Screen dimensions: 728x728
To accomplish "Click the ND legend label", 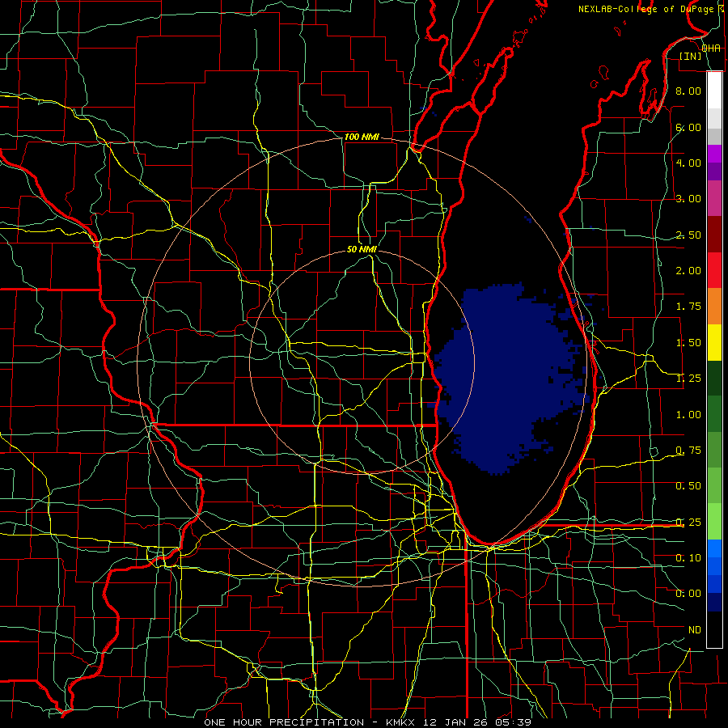I will 695,630.
